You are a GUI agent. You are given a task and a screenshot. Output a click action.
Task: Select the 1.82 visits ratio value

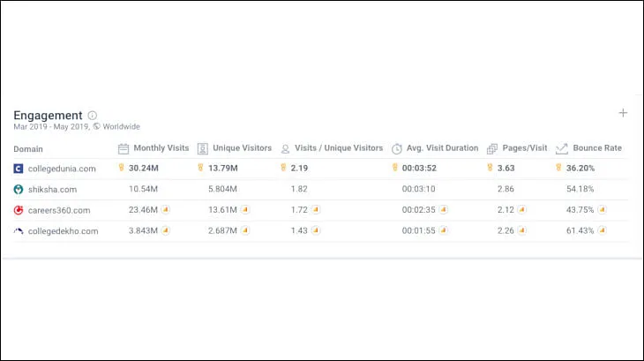pyautogui.click(x=299, y=189)
